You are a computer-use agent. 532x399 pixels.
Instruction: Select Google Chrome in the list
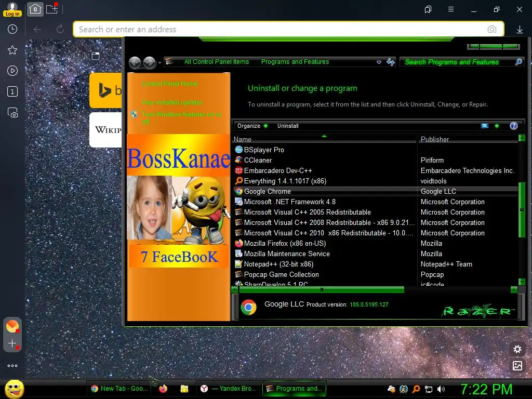coord(268,191)
